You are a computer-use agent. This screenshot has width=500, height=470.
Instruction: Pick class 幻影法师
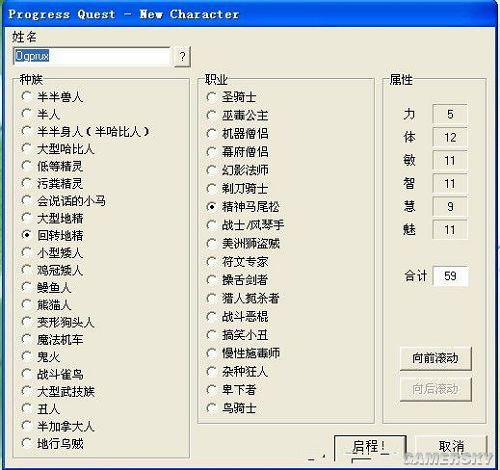pyautogui.click(x=237, y=170)
